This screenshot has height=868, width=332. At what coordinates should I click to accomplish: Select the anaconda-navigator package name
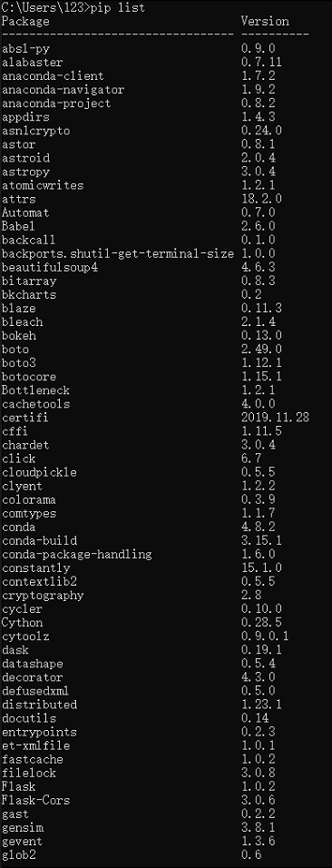pyautogui.click(x=63, y=90)
